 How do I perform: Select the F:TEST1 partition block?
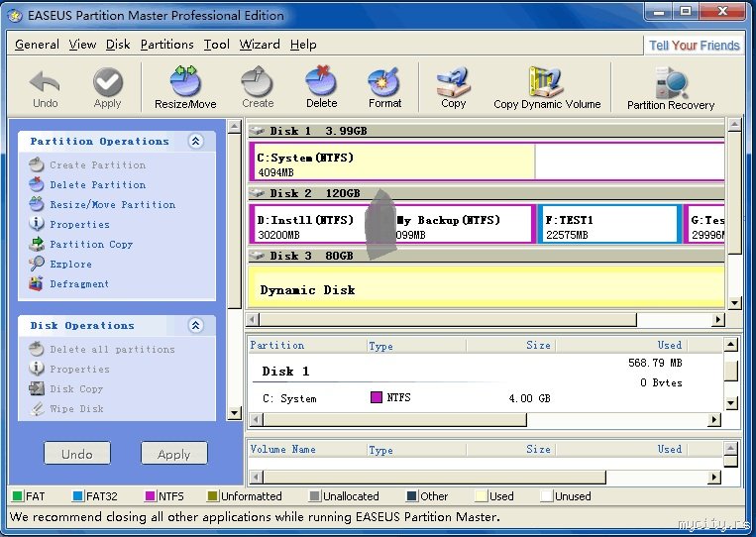tap(610, 224)
